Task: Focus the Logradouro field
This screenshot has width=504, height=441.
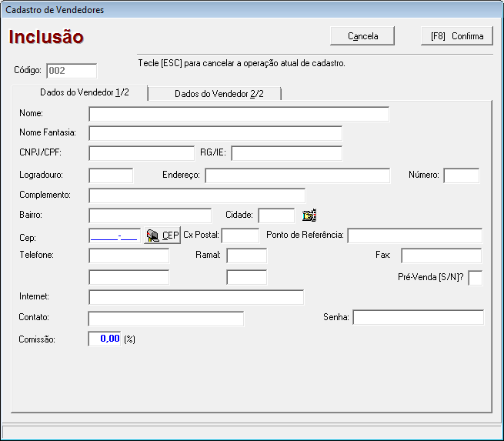Action: coord(111,175)
